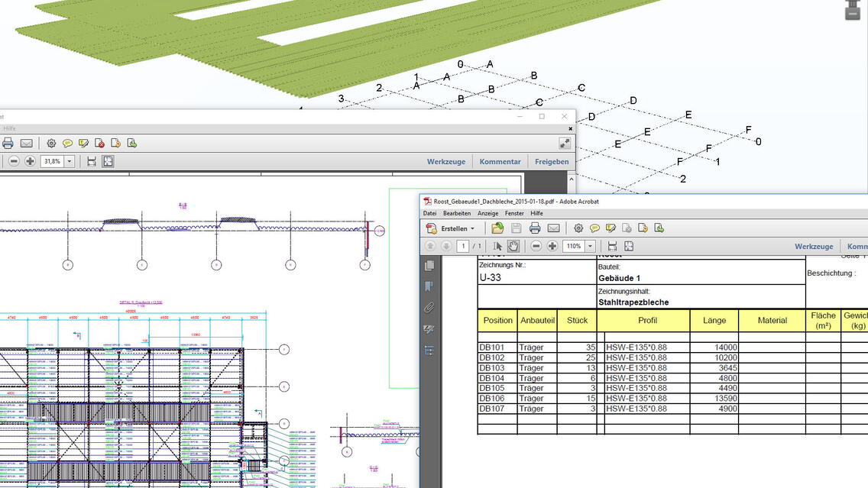Open gear settings icon in back Acrobat window
Viewport: 868px width, 488px height.
(x=51, y=144)
